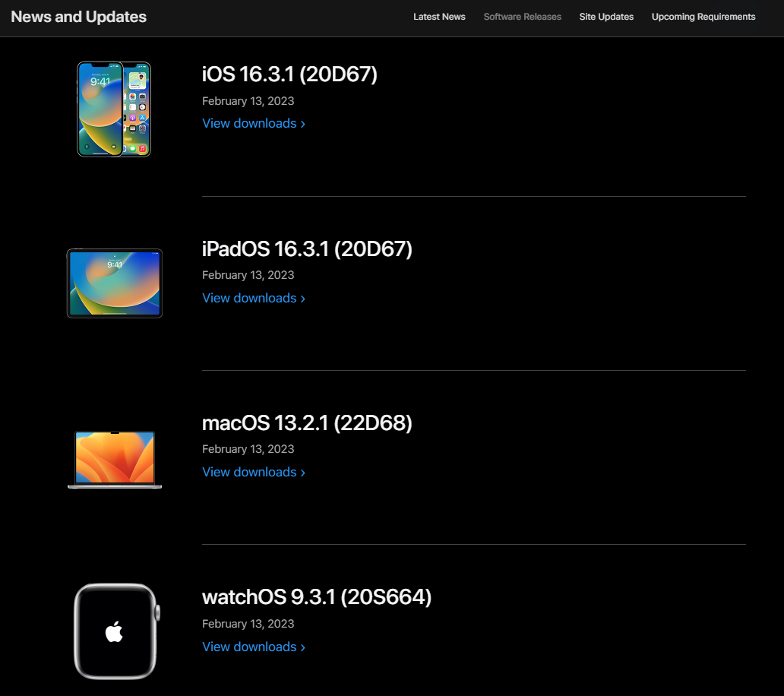
Task: View downloads for iOS 16.3.1
Action: [x=254, y=124]
